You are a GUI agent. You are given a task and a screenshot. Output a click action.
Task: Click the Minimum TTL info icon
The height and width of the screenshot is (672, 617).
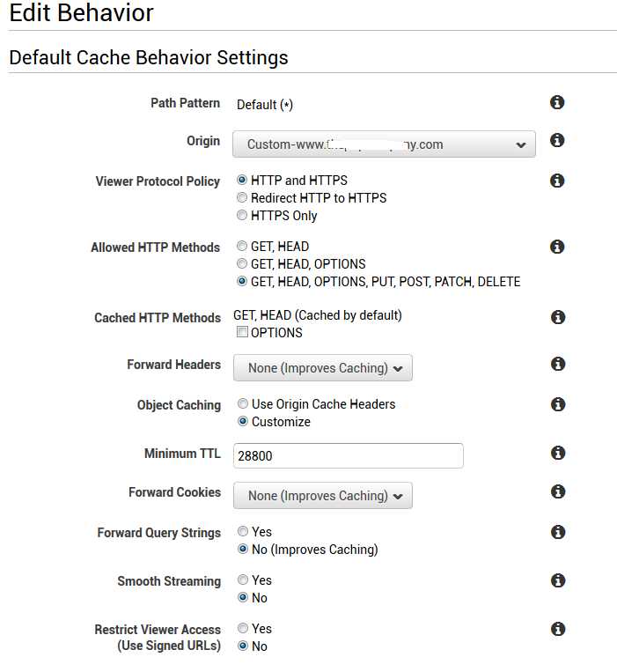click(x=556, y=453)
